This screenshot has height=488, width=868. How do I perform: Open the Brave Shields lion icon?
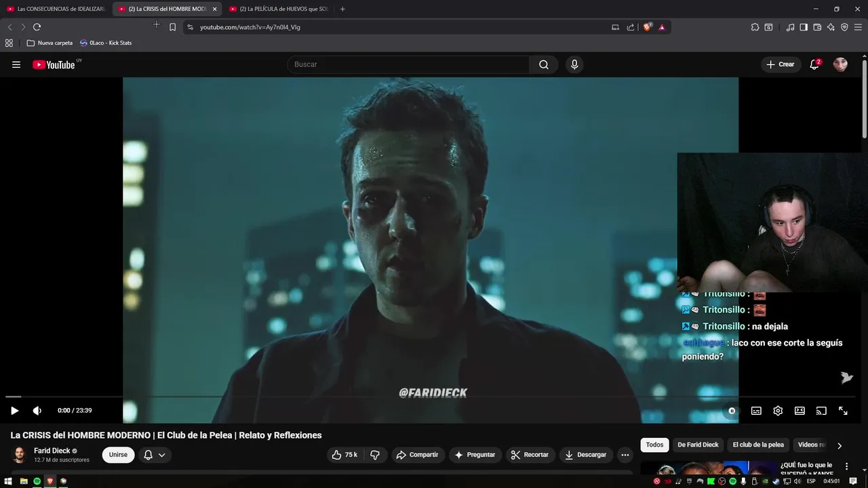coord(648,27)
